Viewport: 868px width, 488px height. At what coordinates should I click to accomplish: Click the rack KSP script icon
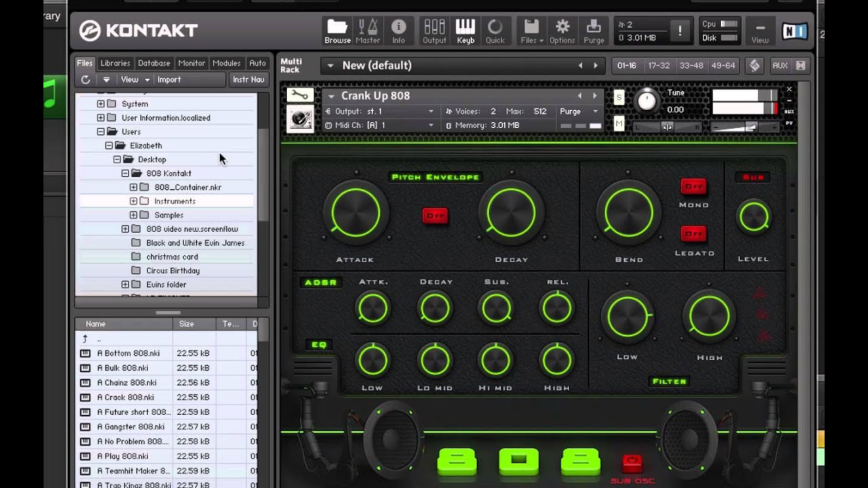click(x=754, y=66)
